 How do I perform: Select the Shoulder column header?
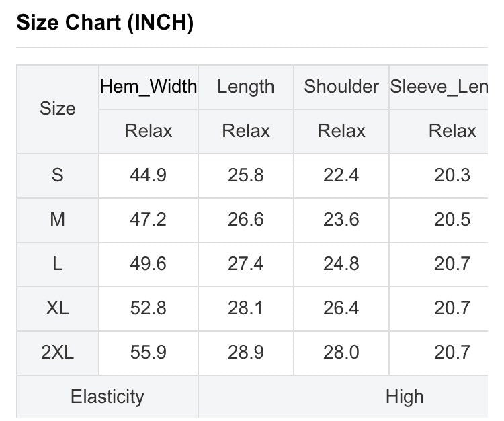point(341,87)
